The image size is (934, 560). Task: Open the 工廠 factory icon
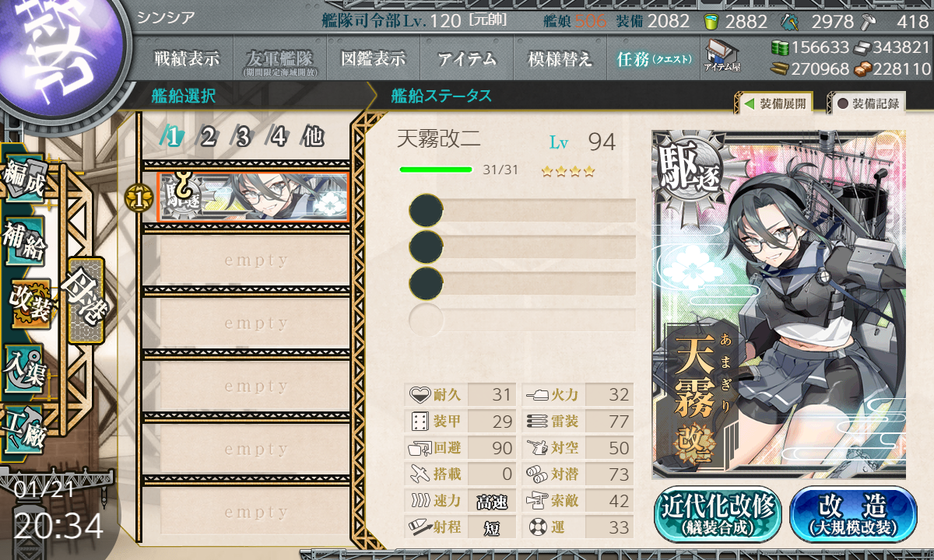23,428
